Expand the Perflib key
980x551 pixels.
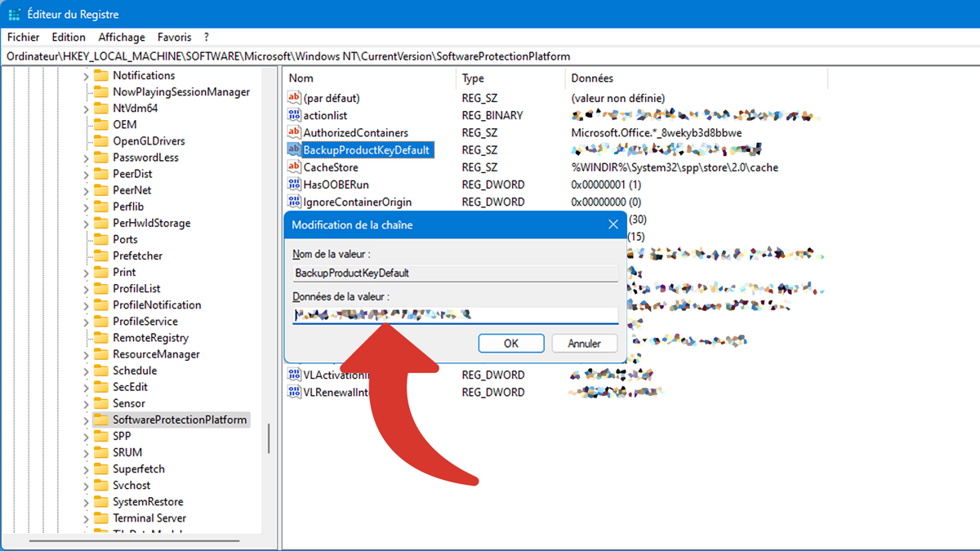(x=87, y=207)
